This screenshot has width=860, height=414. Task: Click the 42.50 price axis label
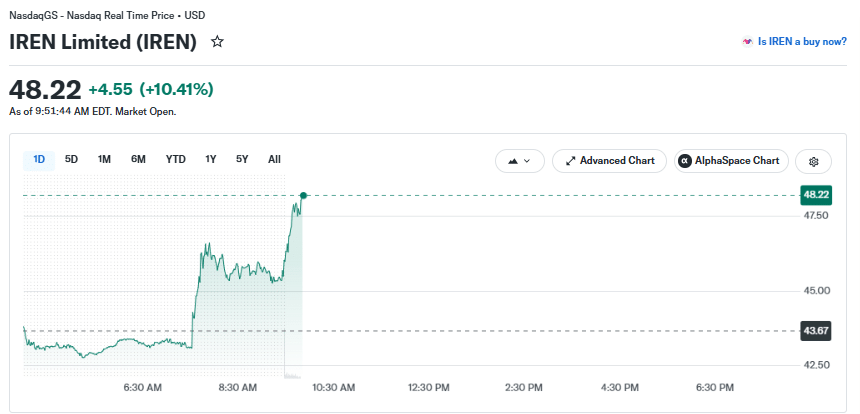[816, 365]
